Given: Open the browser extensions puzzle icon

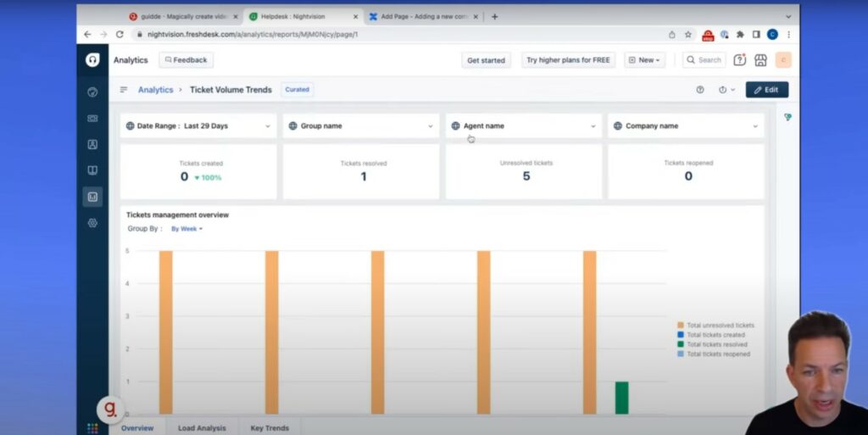Looking at the screenshot, I should [x=740, y=34].
